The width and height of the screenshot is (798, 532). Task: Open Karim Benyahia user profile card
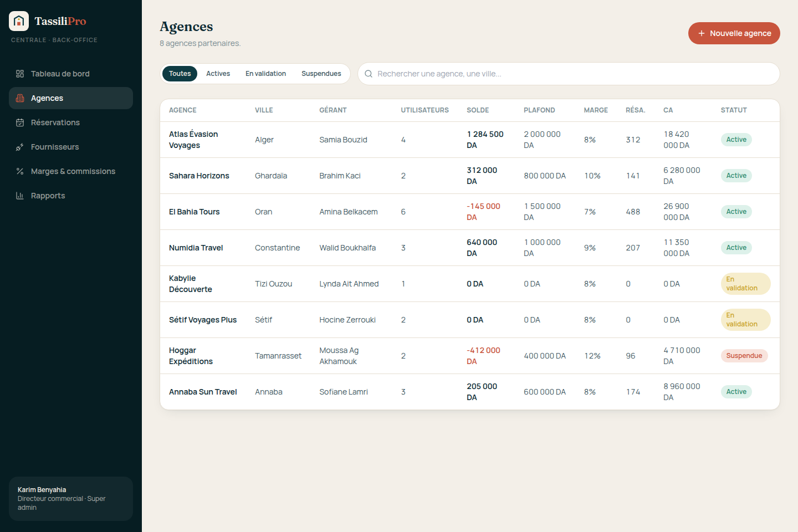[71, 499]
